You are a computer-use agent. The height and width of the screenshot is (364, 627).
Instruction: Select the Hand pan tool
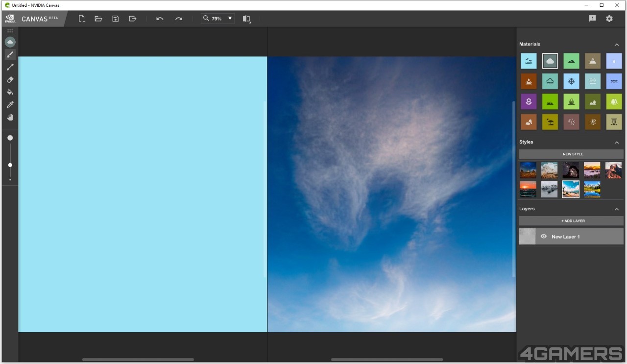(10, 117)
